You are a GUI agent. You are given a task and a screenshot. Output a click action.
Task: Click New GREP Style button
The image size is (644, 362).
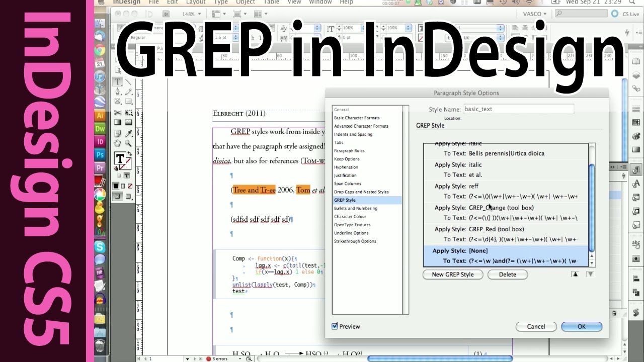pos(453,275)
